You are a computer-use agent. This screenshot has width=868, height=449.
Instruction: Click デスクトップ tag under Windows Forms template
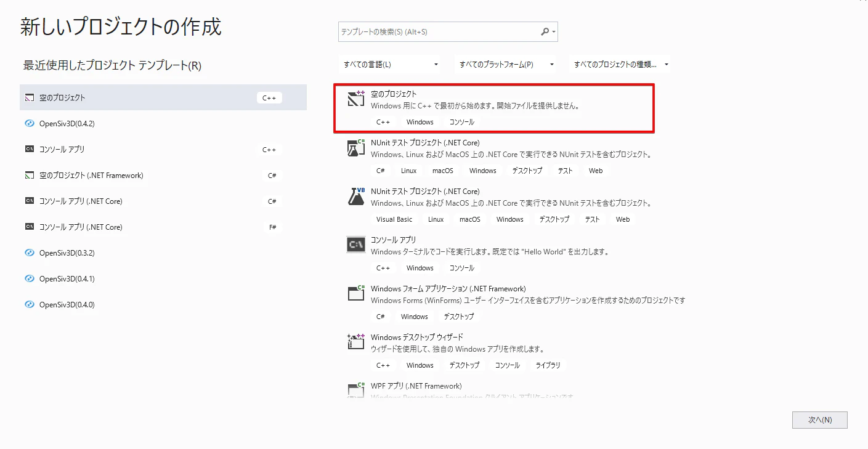pyautogui.click(x=459, y=317)
